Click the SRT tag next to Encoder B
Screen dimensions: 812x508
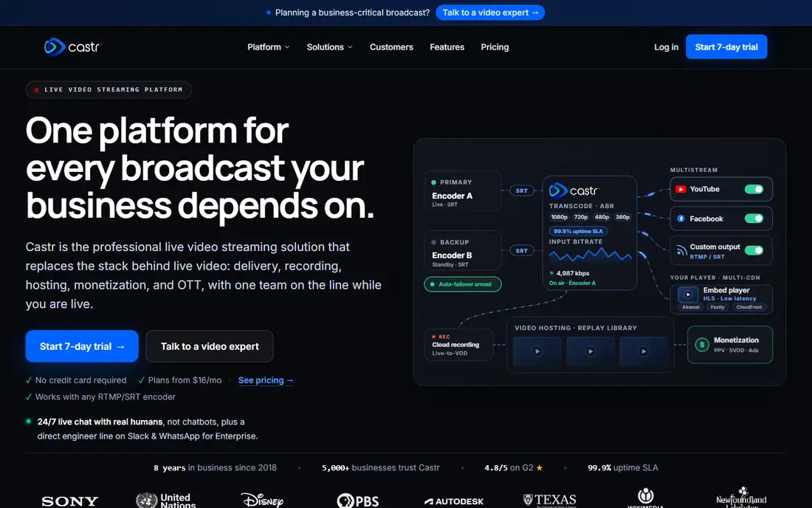pos(521,250)
